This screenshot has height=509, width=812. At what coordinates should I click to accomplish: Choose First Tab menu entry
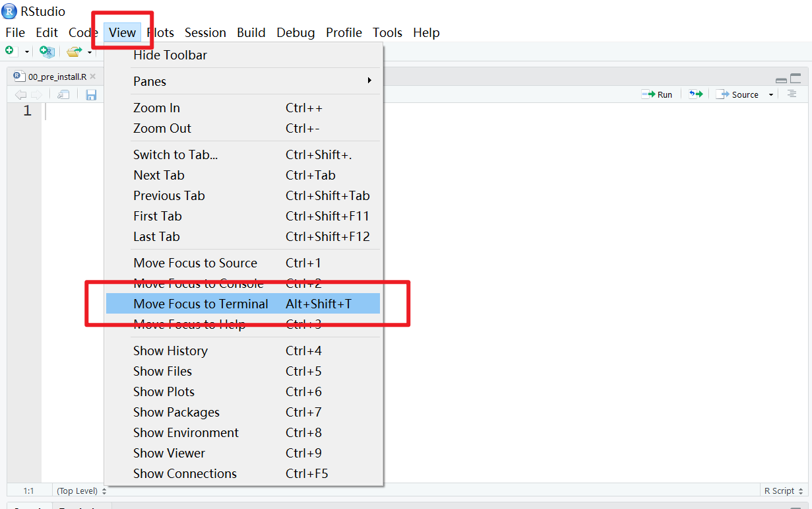[243, 216]
